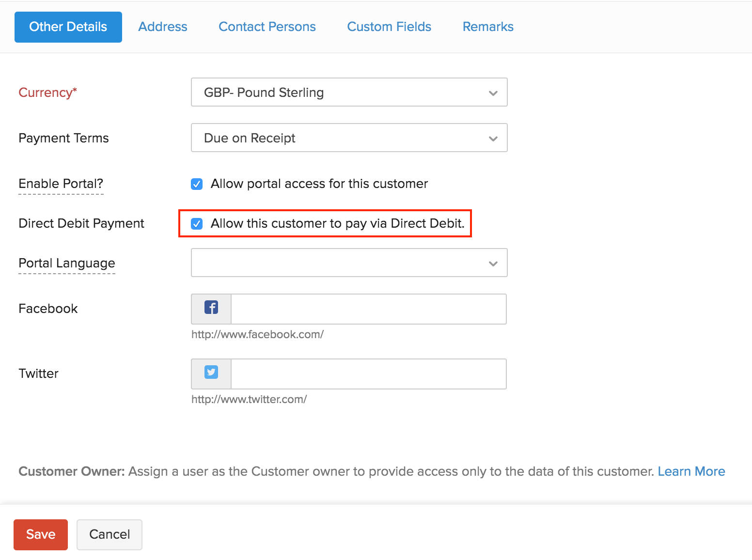
Task: Open the Currency dropdown
Action: [349, 92]
